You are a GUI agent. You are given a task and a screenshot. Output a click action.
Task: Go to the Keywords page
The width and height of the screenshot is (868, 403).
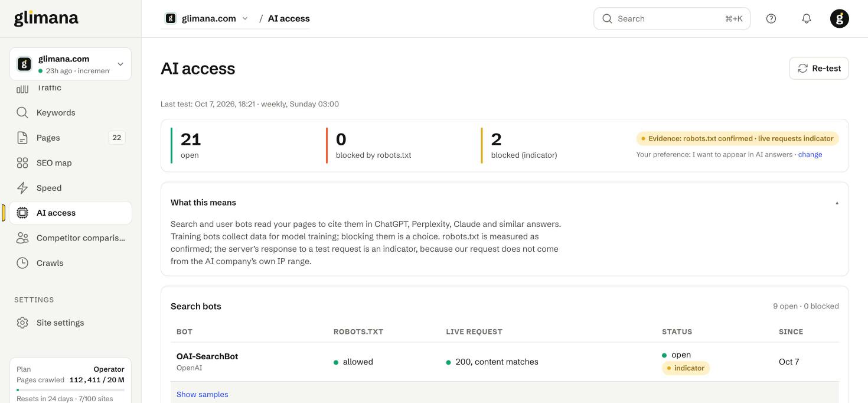[70, 113]
